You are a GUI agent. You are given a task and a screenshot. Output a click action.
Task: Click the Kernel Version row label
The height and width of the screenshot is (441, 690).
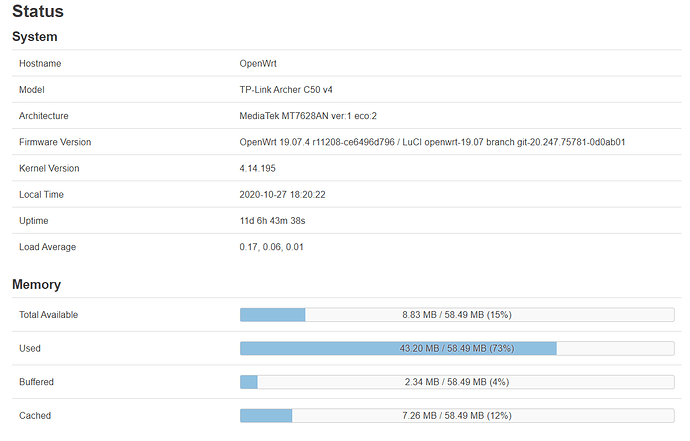click(x=49, y=168)
